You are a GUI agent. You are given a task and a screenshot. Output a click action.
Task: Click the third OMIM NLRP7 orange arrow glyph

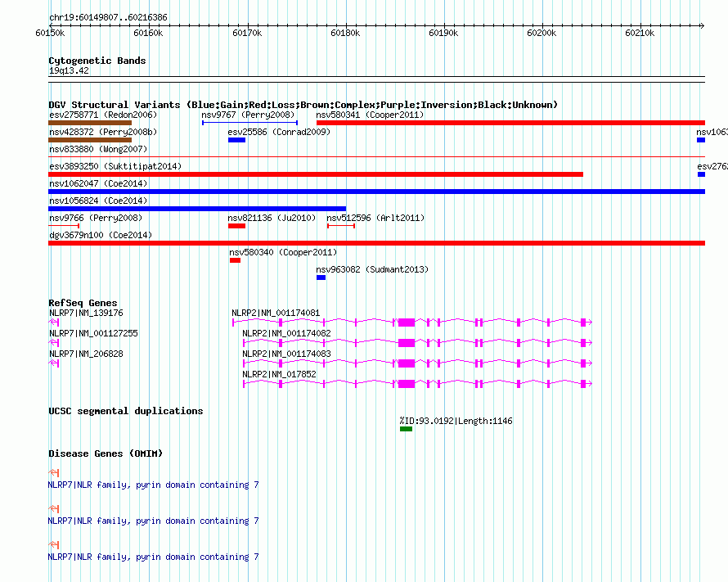pyautogui.click(x=54, y=544)
